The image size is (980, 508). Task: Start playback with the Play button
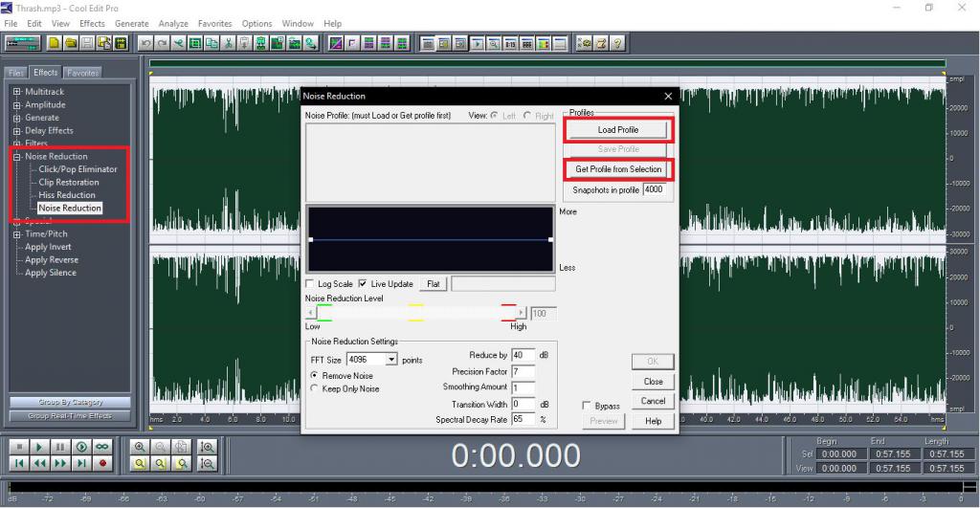tap(38, 447)
